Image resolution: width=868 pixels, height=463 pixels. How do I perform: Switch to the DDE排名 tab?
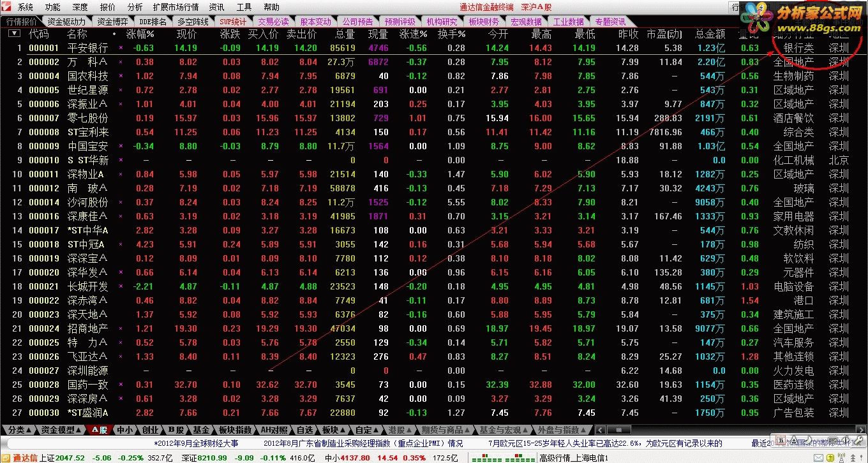[x=153, y=21]
